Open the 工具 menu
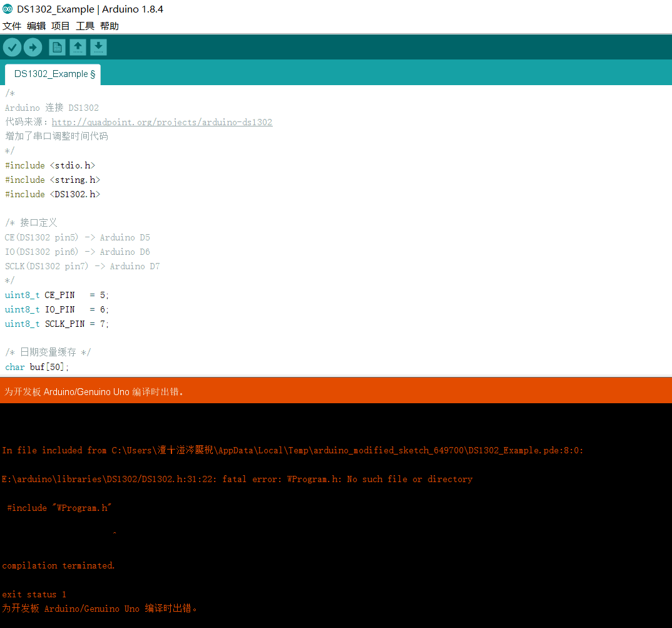The image size is (672, 628). (x=85, y=26)
